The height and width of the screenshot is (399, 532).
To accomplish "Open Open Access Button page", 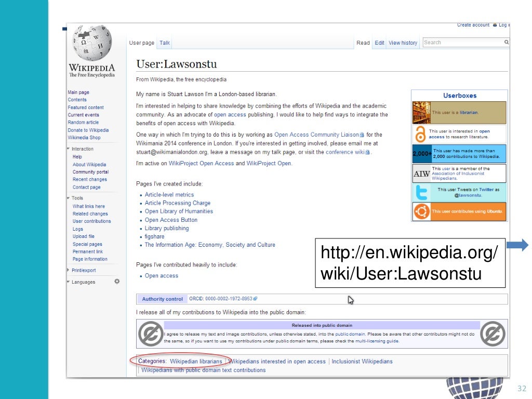I will click(171, 220).
